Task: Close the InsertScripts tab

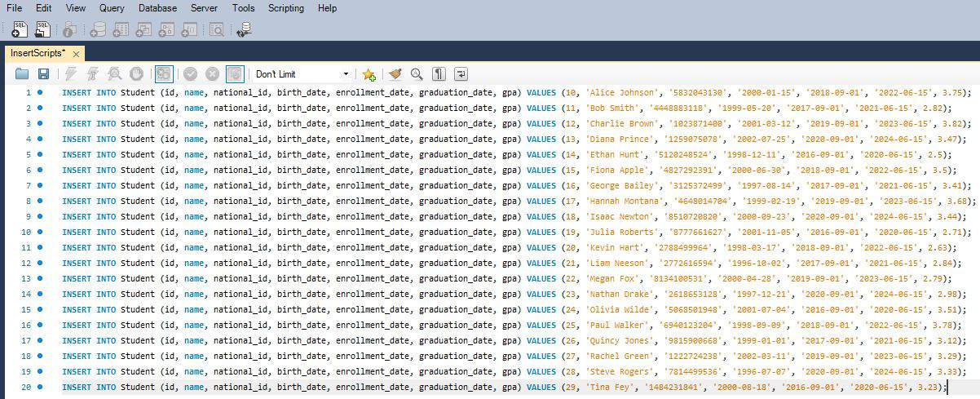Action: pyautogui.click(x=77, y=54)
